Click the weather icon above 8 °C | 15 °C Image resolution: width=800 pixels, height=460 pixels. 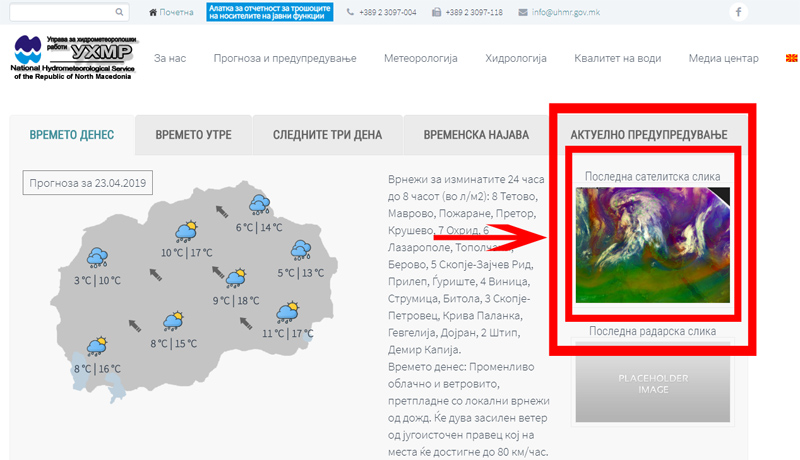173,321
